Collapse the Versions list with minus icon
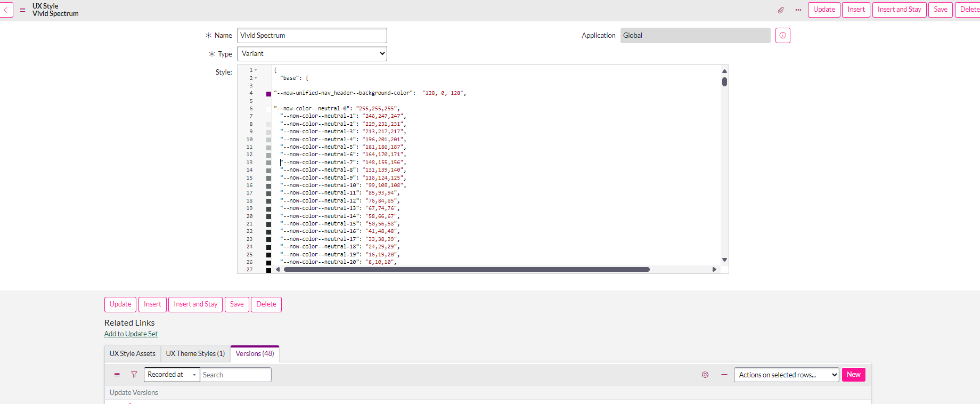Image resolution: width=980 pixels, height=404 pixels. pos(724,375)
